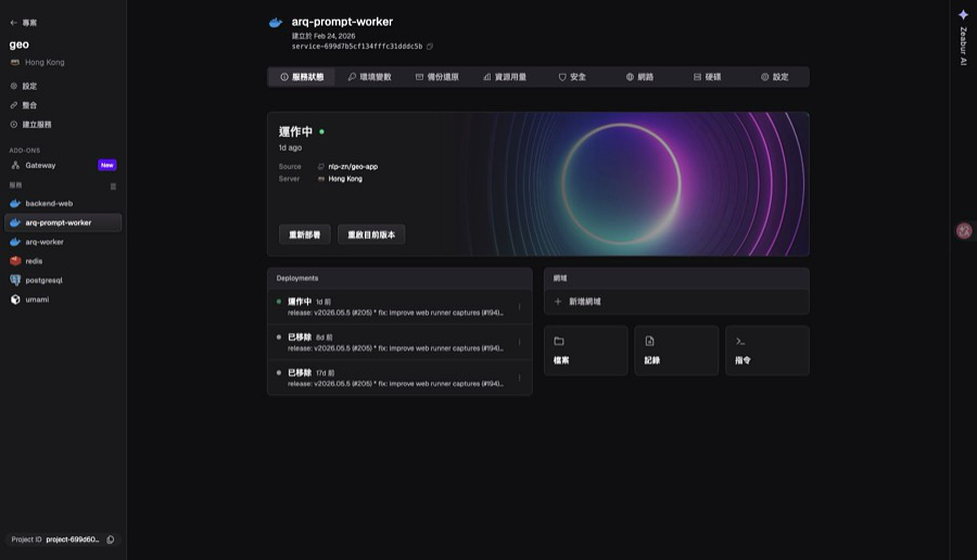The image size is (977, 560).
Task: Open the command terminal card
Action: 767,351
